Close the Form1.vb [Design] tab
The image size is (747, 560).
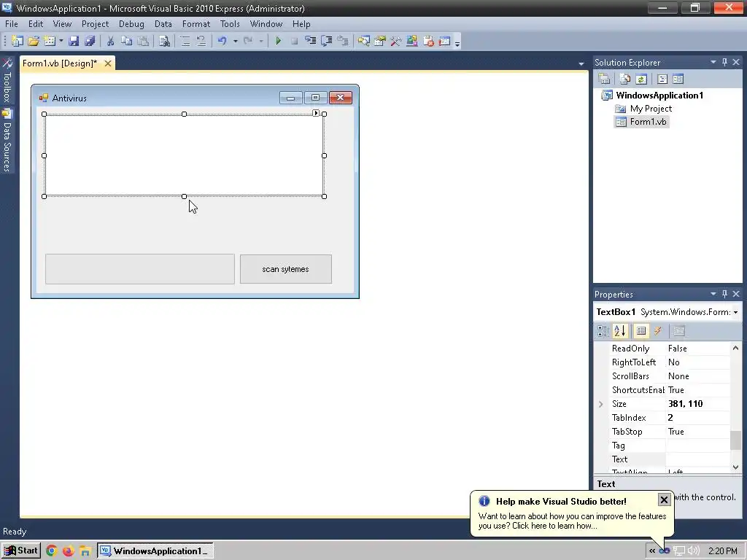[108, 63]
